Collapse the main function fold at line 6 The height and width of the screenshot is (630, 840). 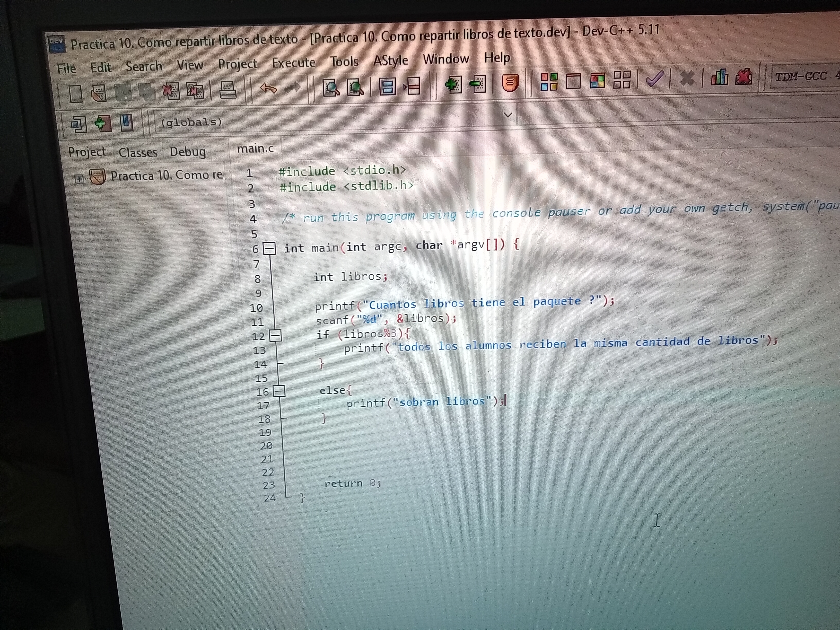click(270, 249)
